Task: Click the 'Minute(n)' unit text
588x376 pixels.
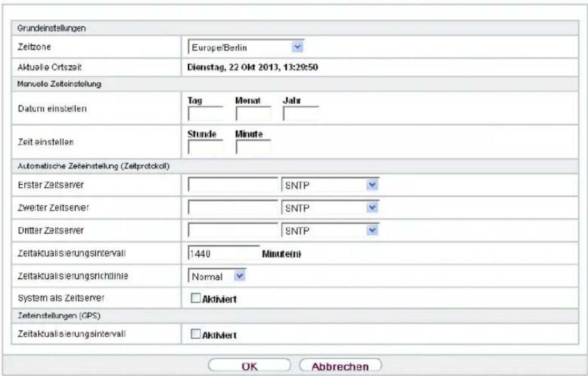Action: point(281,254)
